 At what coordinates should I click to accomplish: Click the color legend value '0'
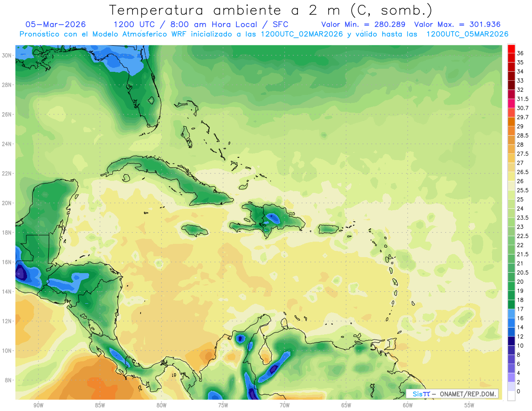point(519,391)
